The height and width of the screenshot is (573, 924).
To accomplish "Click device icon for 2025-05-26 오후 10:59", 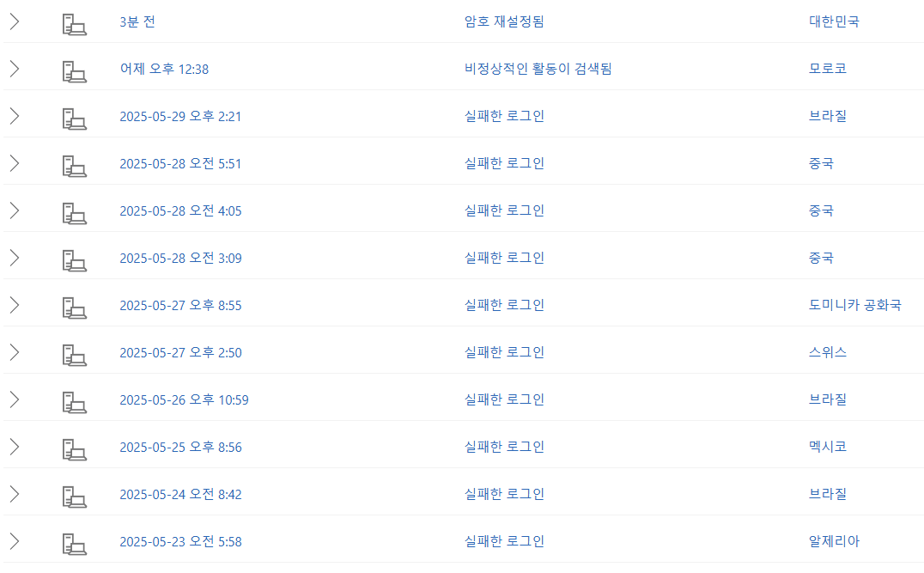I will coord(75,402).
